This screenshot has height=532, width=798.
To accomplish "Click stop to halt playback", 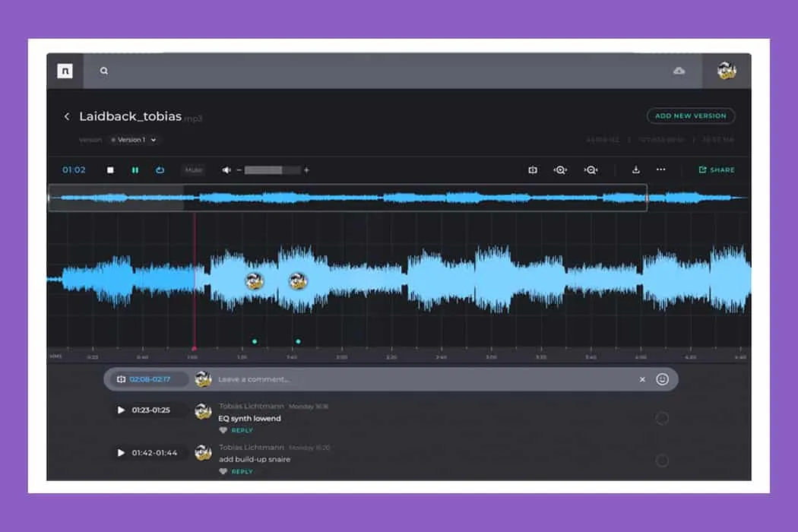I will click(109, 169).
